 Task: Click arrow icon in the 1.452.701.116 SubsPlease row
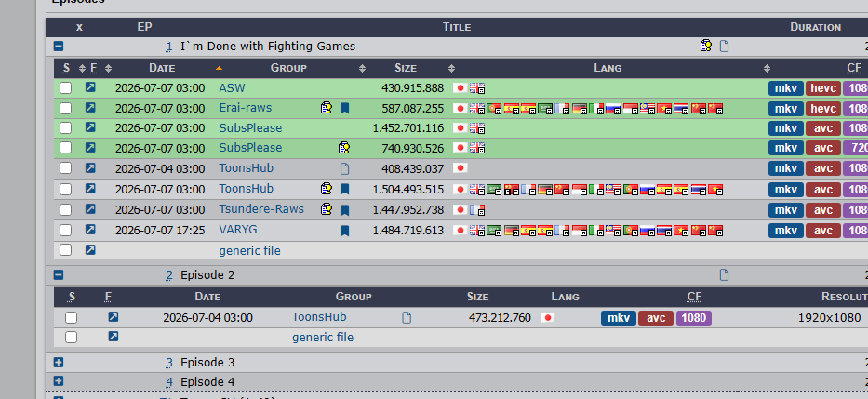point(90,127)
